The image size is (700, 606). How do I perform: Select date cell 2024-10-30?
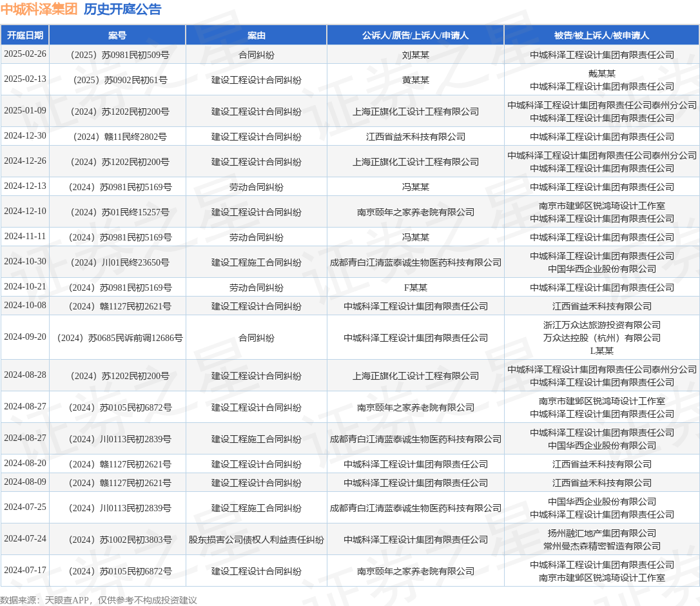(x=25, y=261)
